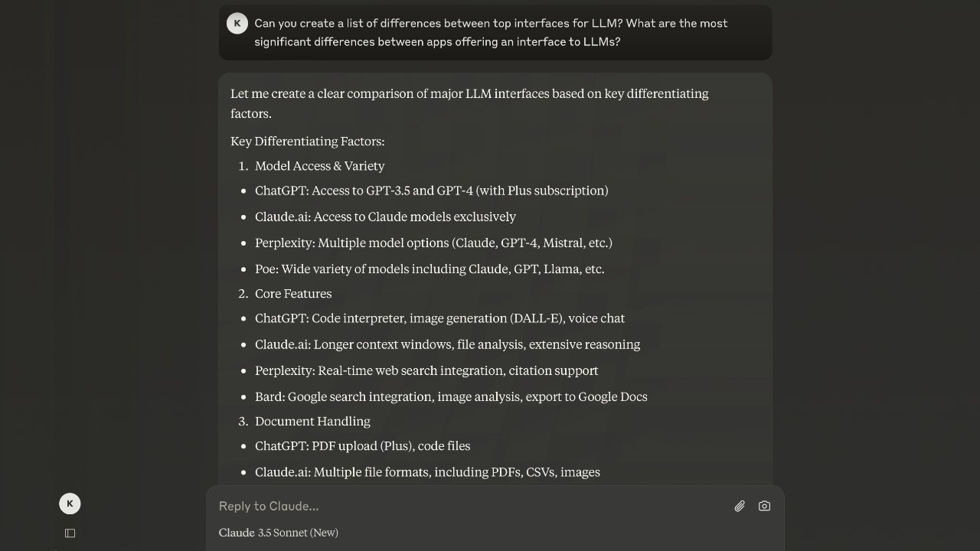Screen dimensions: 980x551
Task: Click the Claude.ai Claude models exclusively bullet
Action: [x=385, y=217]
